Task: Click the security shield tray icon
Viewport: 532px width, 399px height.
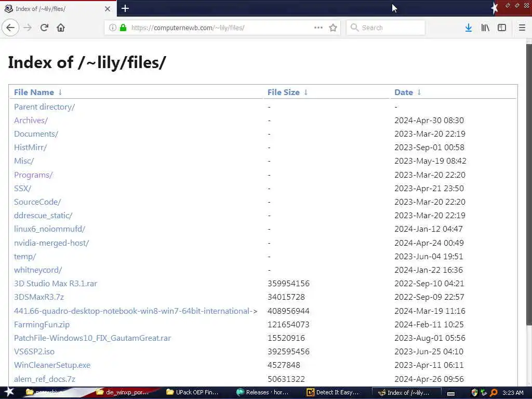Action: [x=475, y=393]
